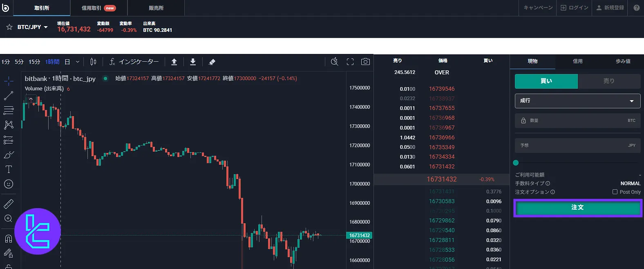The height and width of the screenshot is (269, 644).
Task: Click the camera snapshot icon
Action: (365, 62)
